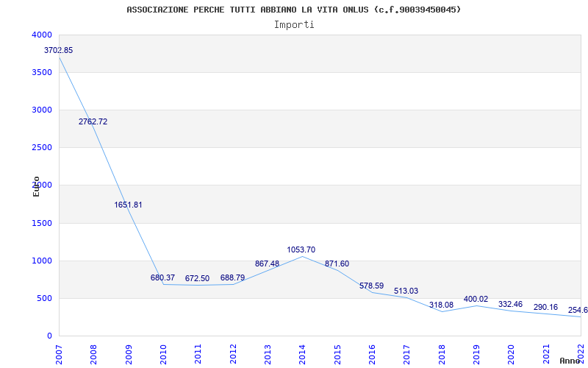Image resolution: width=588 pixels, height=368 pixels.
Task: Click x-axis year 2007
Action: tap(59, 355)
